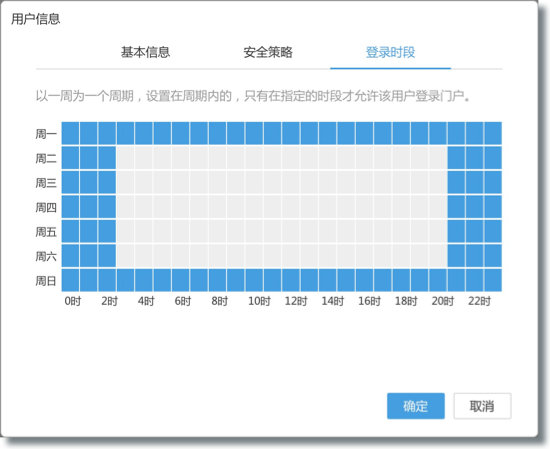Enable the 周二 18时 gray slot
550x449 pixels.
(x=401, y=158)
